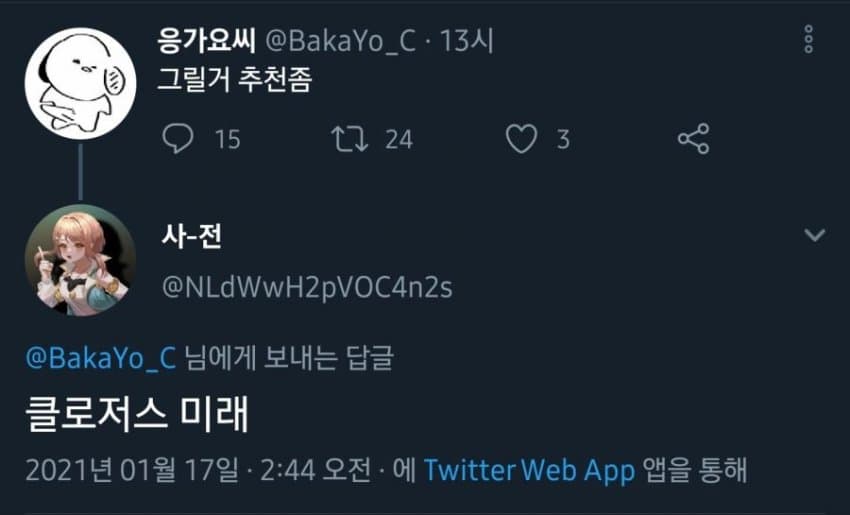Open the Twitter Web App source link

[529, 470]
